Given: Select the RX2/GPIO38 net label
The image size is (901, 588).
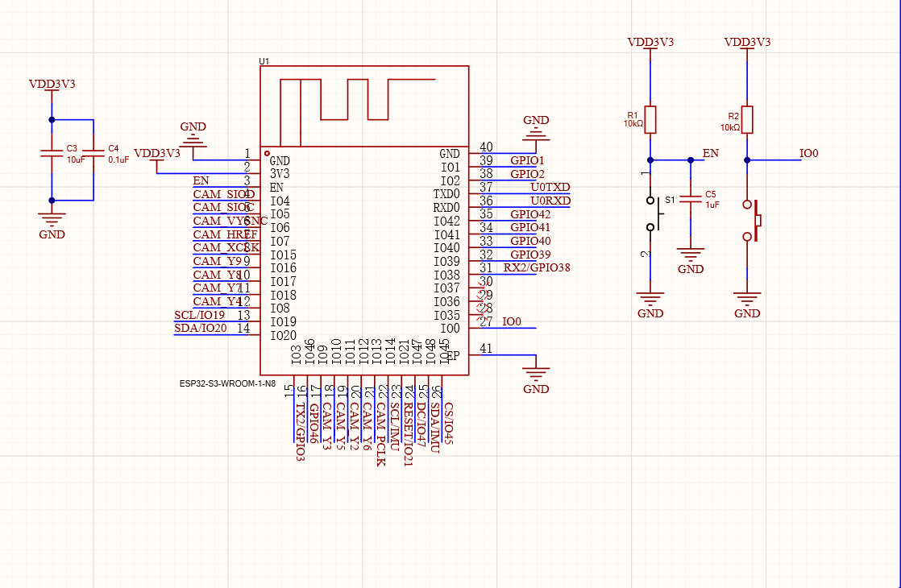Looking at the screenshot, I should click(x=537, y=267).
